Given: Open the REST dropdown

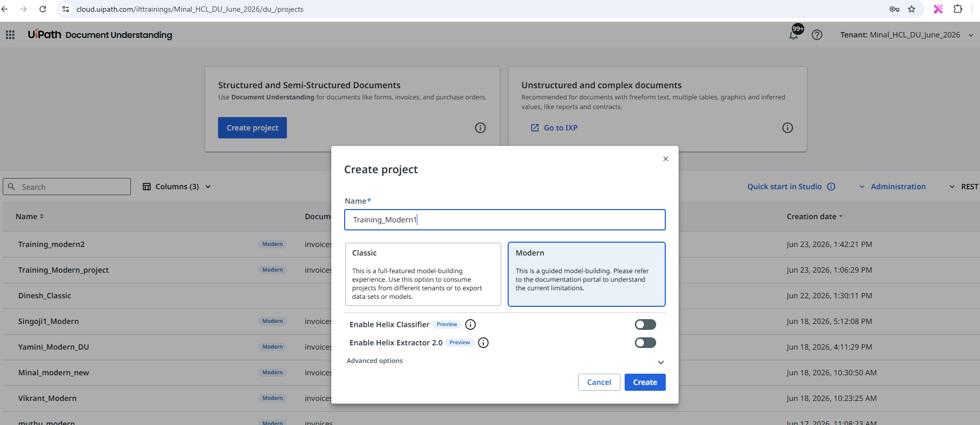Looking at the screenshot, I should tap(964, 187).
